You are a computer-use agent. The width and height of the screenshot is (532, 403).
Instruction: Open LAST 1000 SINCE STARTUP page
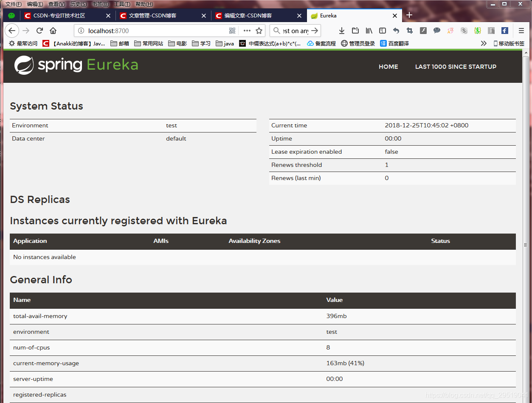(456, 67)
